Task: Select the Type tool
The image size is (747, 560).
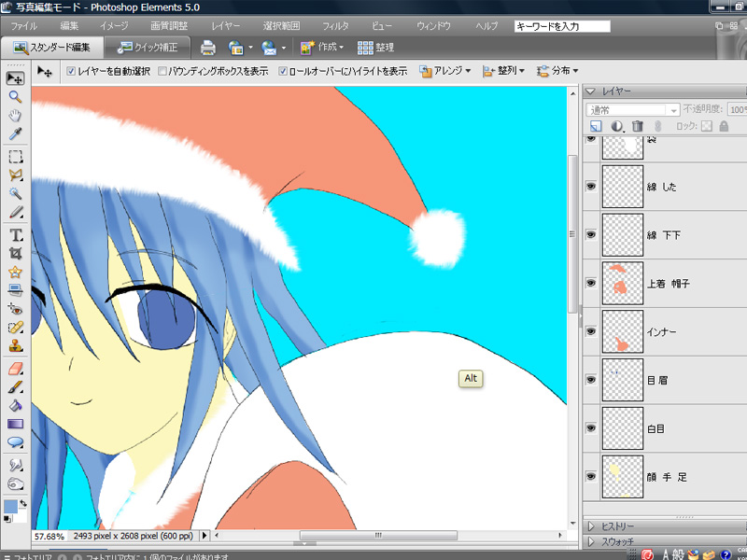Action: 15,235
